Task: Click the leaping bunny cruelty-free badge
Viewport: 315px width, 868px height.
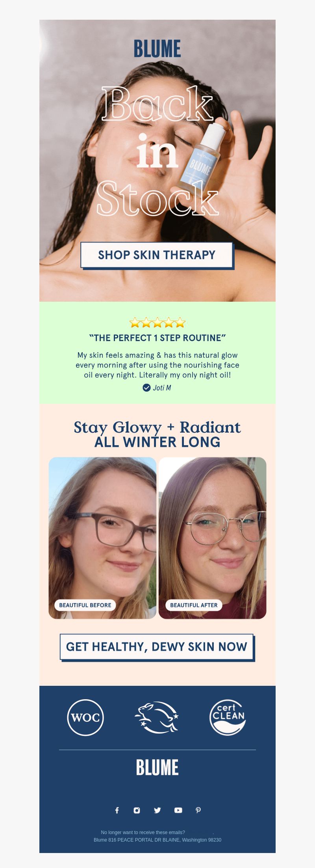Action: [x=157, y=717]
